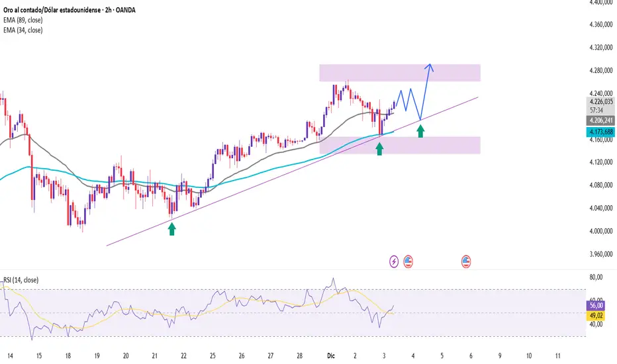The image size is (617, 364).
Task: Click the 4.040,000 price axis label
Action: pyautogui.click(x=601, y=208)
